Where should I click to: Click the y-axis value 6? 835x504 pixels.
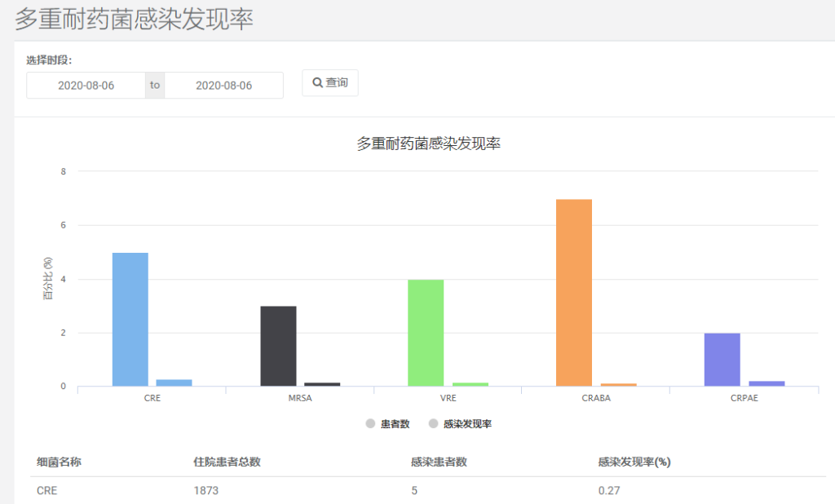click(x=64, y=225)
